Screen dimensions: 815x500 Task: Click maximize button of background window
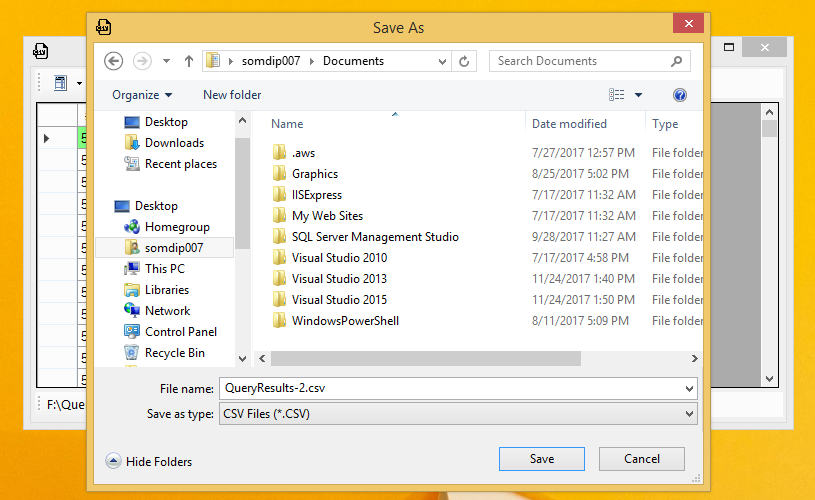click(729, 47)
